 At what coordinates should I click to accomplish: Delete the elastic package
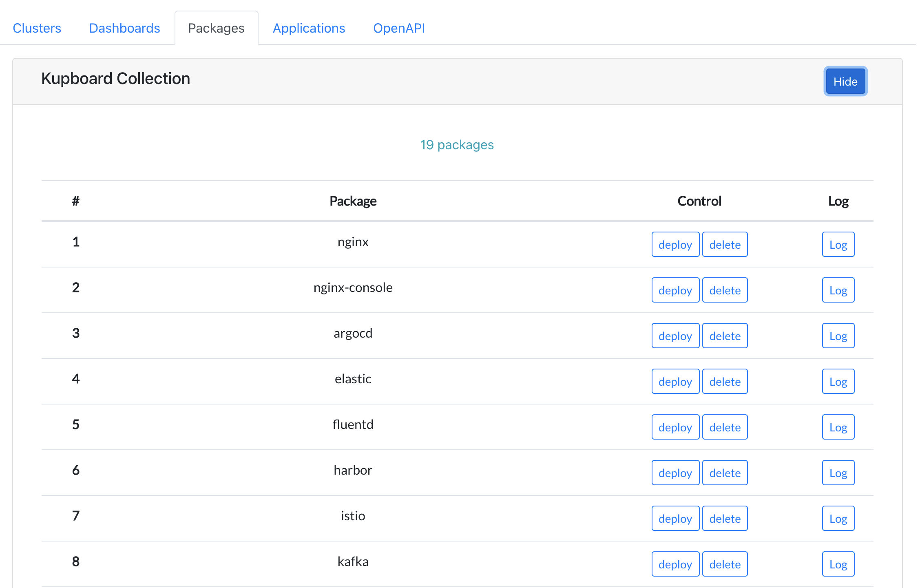(725, 382)
